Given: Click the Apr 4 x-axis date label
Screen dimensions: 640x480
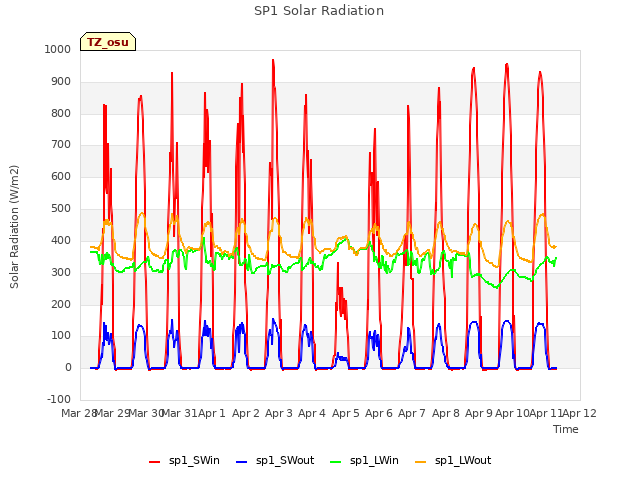Looking at the screenshot, I should 312,413.
